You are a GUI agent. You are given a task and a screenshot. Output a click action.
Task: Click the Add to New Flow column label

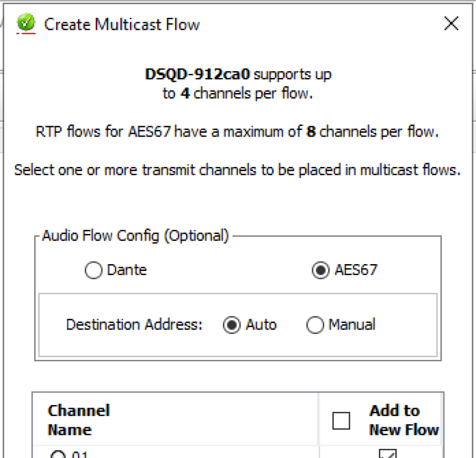pyautogui.click(x=403, y=420)
